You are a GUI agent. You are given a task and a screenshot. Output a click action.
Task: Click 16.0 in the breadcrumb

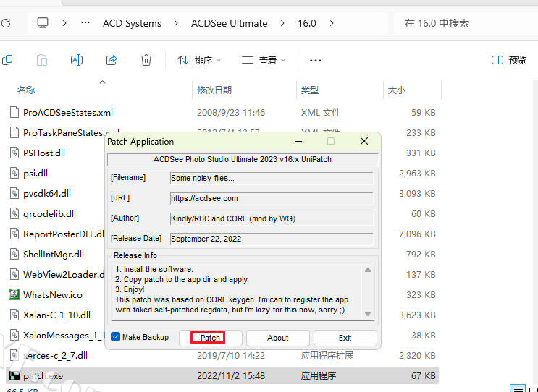pos(307,23)
